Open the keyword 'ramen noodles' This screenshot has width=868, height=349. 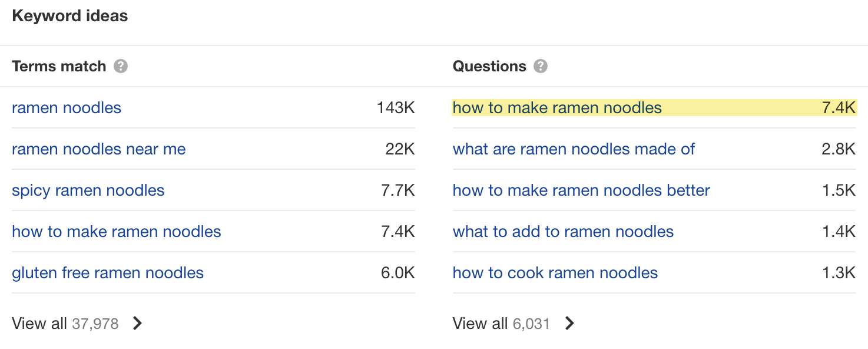click(x=66, y=108)
